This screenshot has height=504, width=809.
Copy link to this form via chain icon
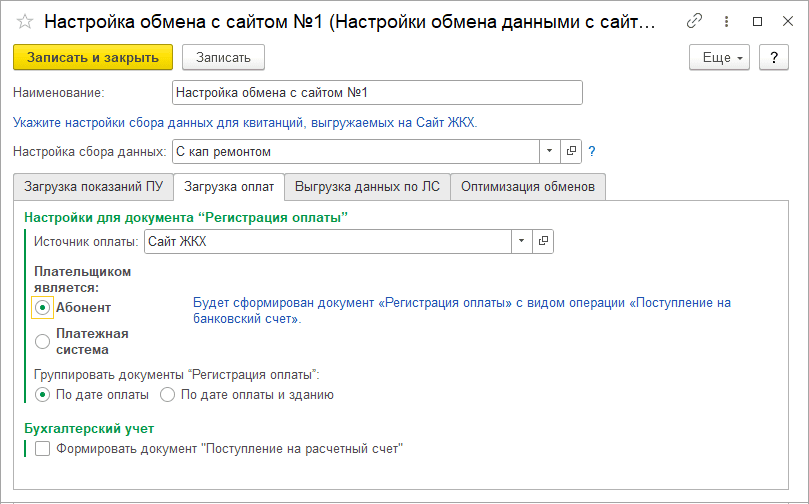click(x=695, y=21)
